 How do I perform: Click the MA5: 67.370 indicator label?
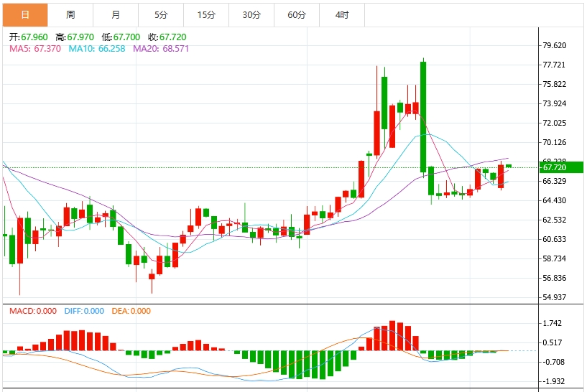[x=35, y=49]
